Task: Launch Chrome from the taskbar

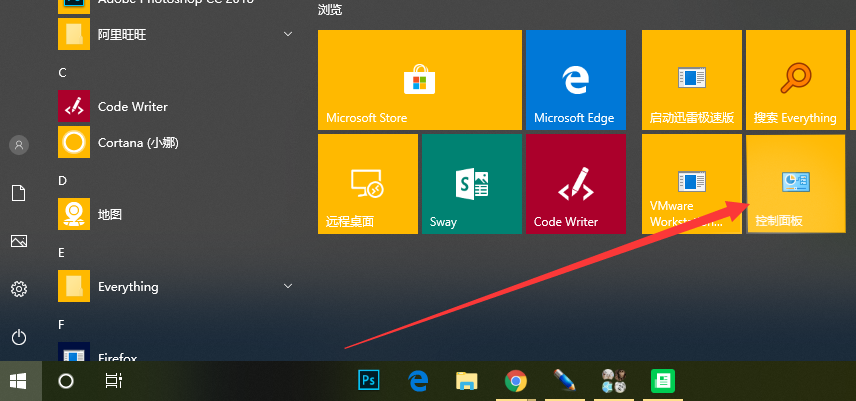Action: [x=516, y=381]
